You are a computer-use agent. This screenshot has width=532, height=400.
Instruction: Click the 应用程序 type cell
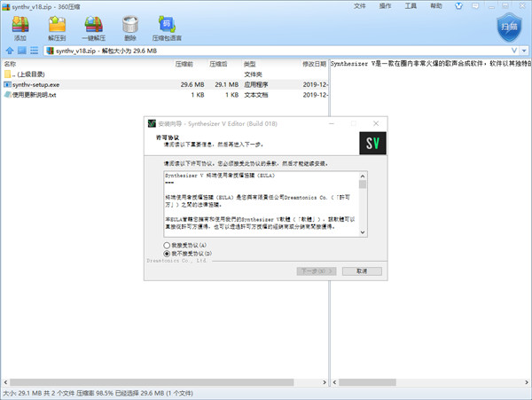[256, 84]
